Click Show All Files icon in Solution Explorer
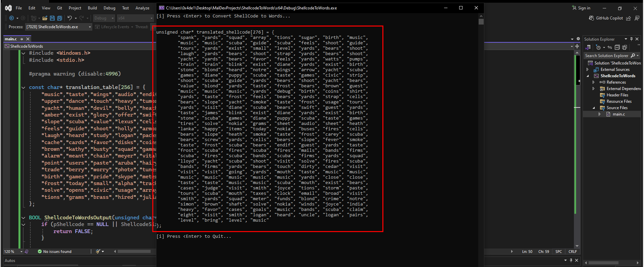The image size is (644, 267). (x=625, y=47)
